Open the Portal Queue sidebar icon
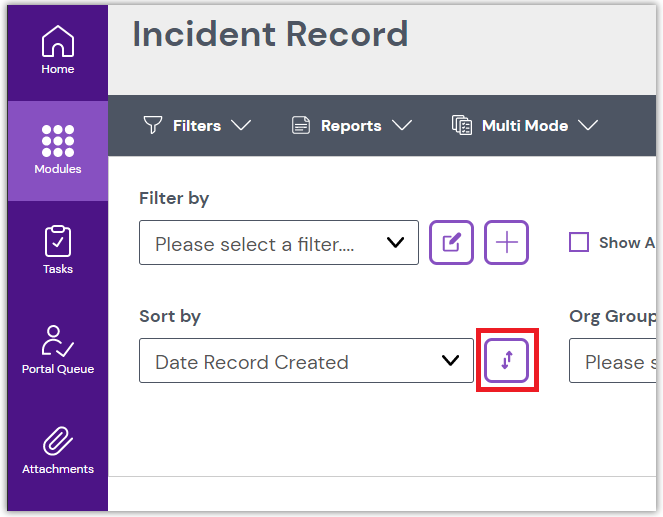This screenshot has width=663, height=517. pyautogui.click(x=57, y=342)
